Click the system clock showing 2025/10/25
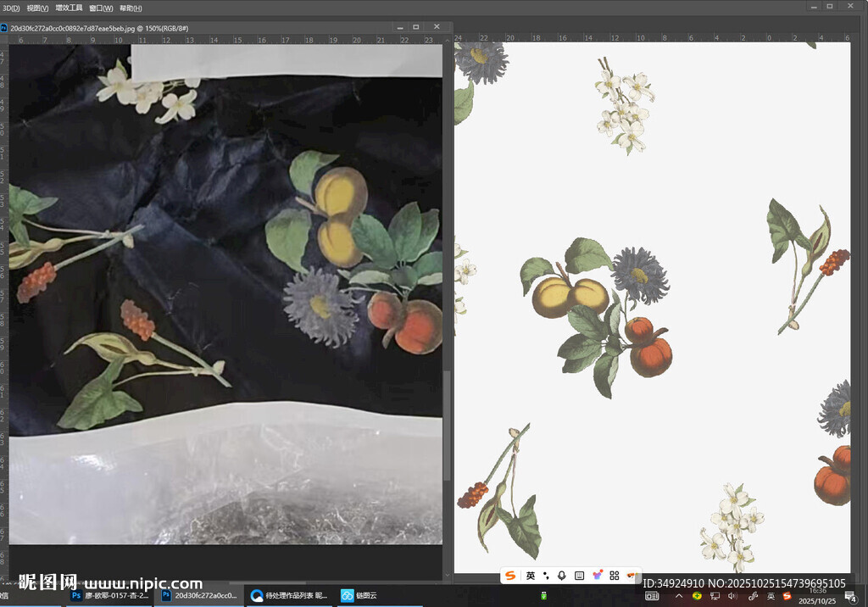 pyautogui.click(x=817, y=596)
